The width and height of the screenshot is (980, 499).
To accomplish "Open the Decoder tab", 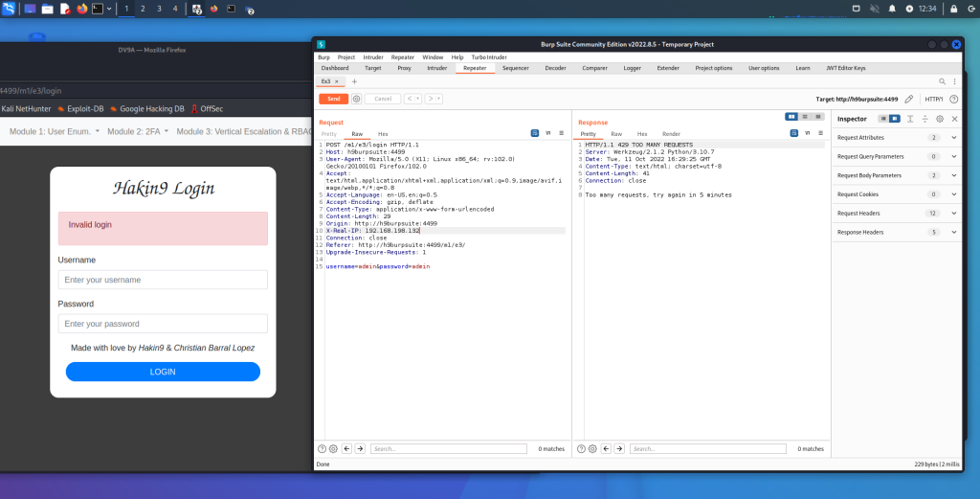I will pos(555,68).
